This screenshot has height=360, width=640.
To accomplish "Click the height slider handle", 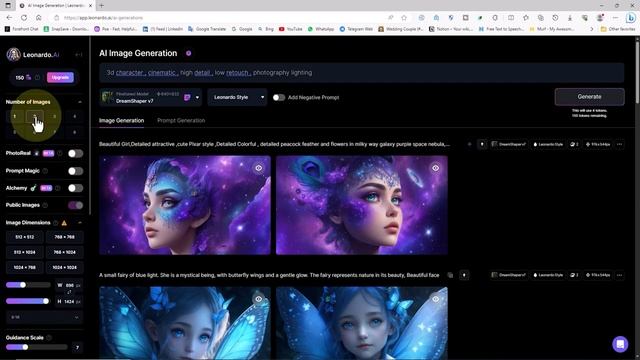I will tap(46, 301).
